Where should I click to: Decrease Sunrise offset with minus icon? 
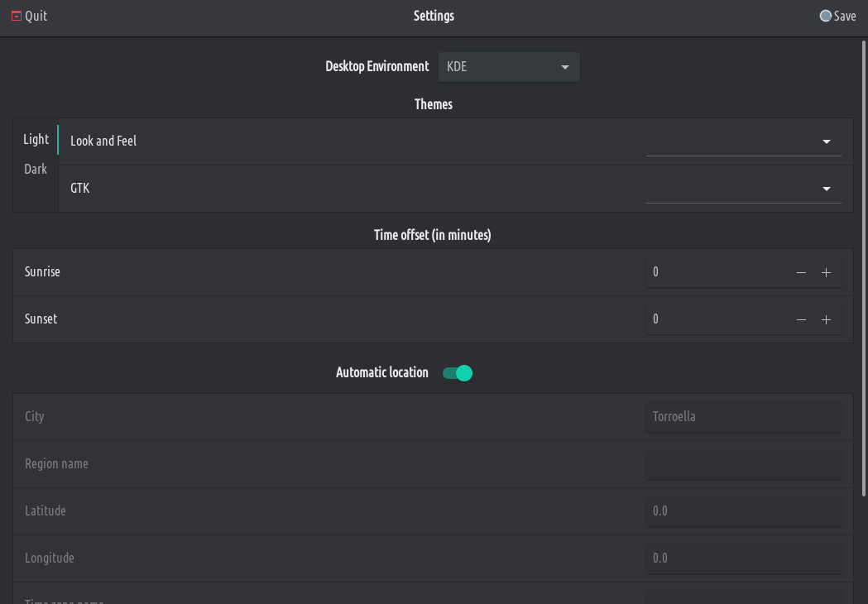(801, 273)
